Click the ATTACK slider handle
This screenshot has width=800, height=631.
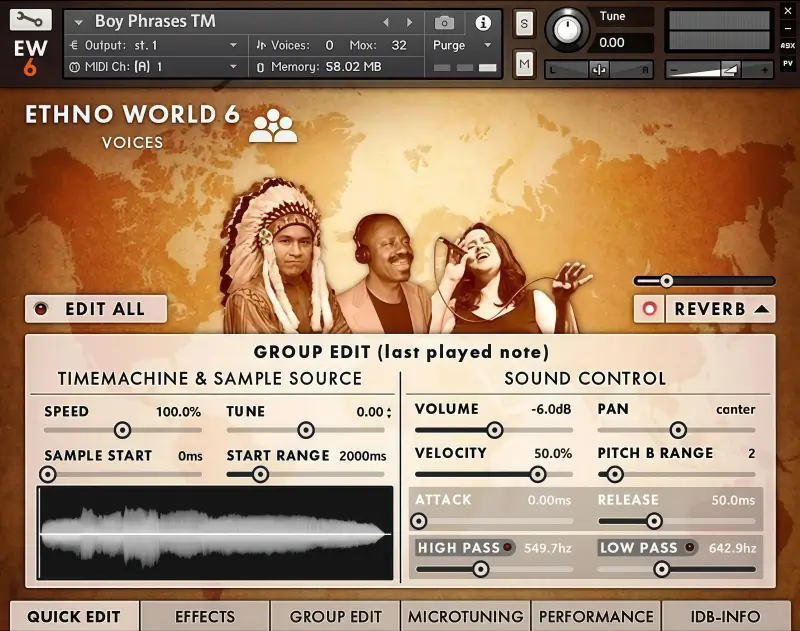(x=419, y=521)
